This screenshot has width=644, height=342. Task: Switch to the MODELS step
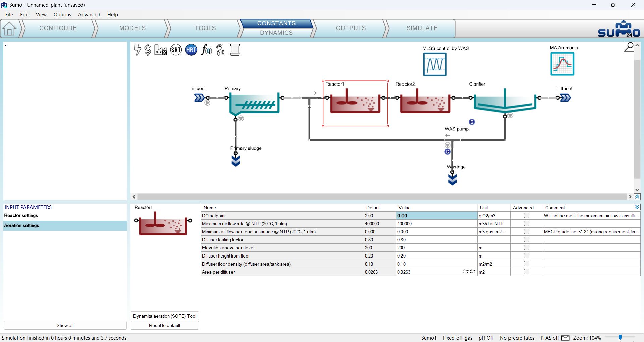(132, 28)
